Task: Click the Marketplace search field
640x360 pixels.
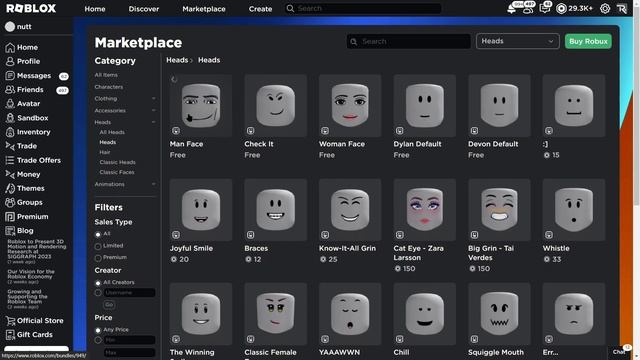Action: 409,41
